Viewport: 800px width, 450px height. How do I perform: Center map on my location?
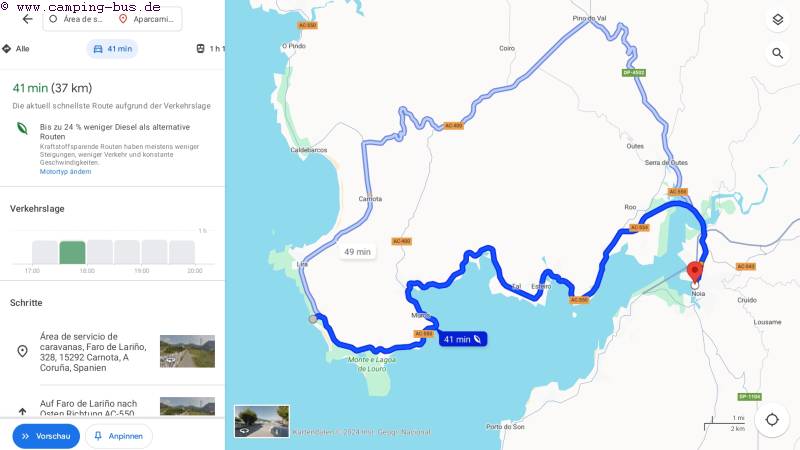tap(772, 419)
